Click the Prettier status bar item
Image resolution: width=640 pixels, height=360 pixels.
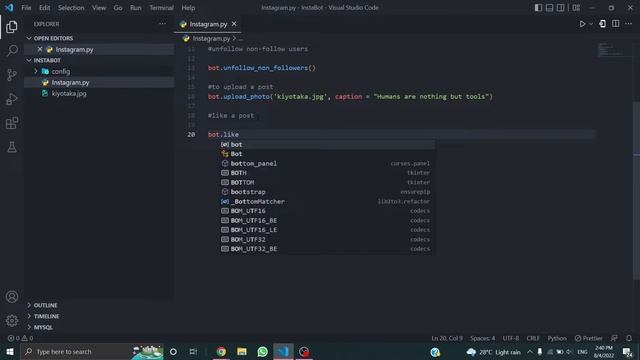[588, 338]
